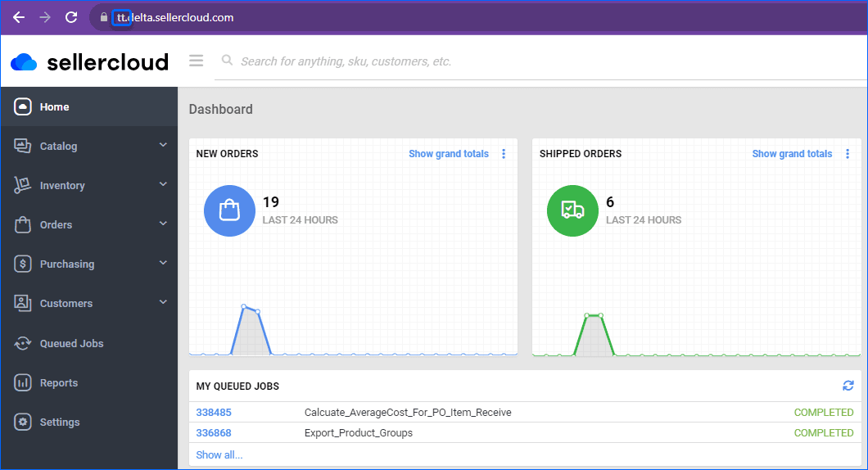Click the browser forward arrow
The width and height of the screenshot is (868, 470).
click(x=45, y=17)
